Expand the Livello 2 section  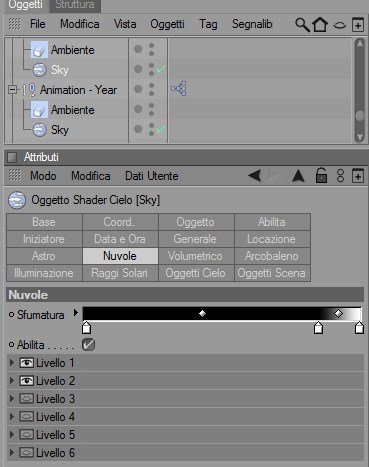pyautogui.click(x=12, y=381)
